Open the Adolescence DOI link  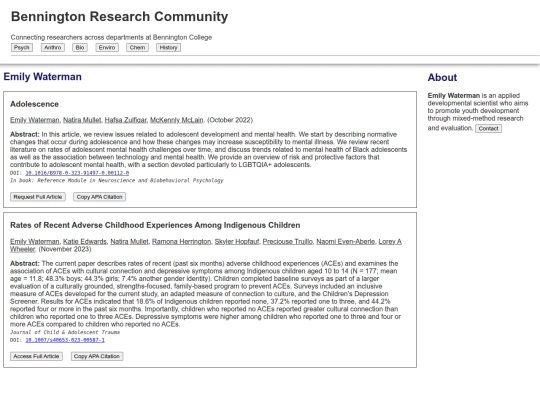coord(77,173)
